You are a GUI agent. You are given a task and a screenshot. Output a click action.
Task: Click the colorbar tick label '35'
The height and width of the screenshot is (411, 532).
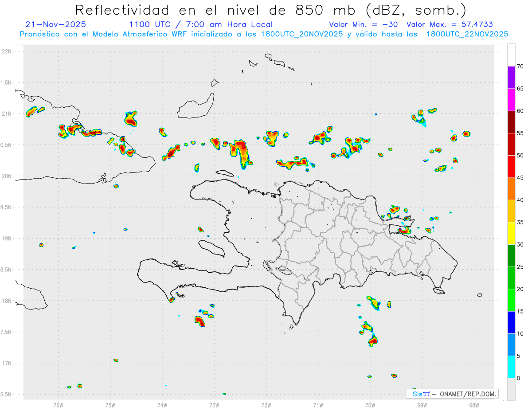[520, 222]
